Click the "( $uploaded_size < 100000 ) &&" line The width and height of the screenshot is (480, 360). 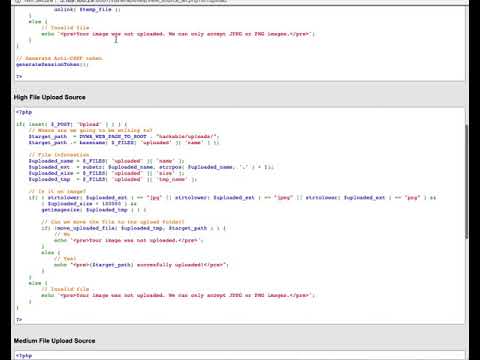point(89,204)
